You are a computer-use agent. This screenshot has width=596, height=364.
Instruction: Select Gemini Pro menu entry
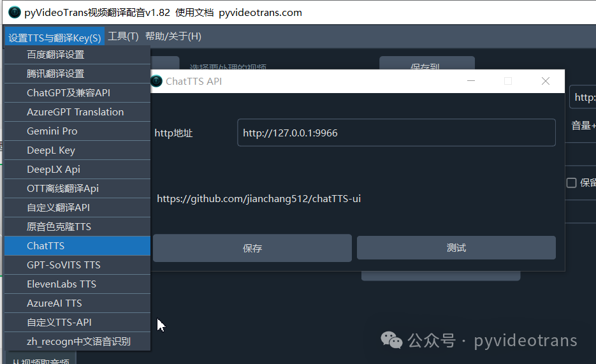78,131
